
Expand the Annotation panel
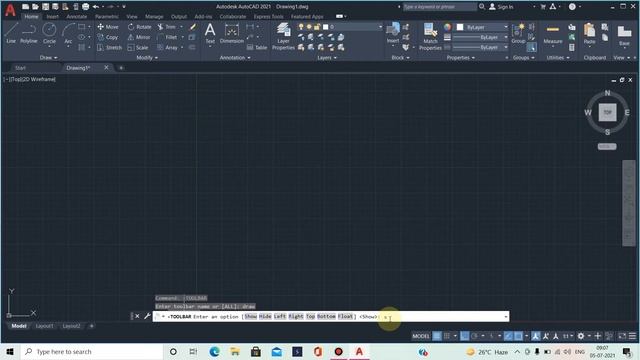point(235,58)
